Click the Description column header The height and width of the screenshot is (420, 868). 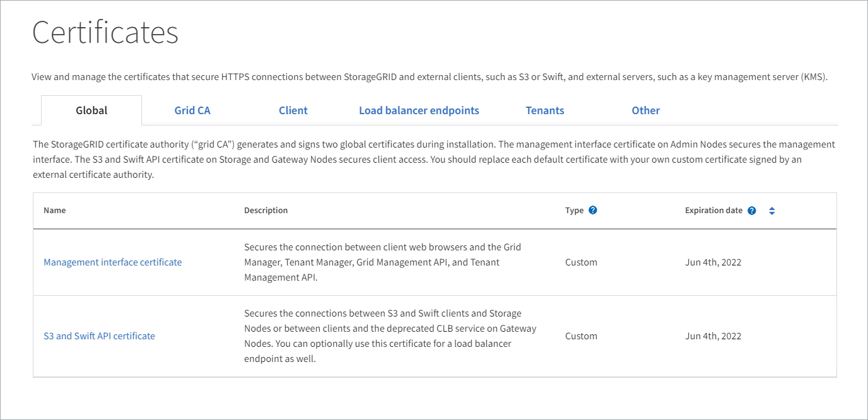(x=266, y=211)
